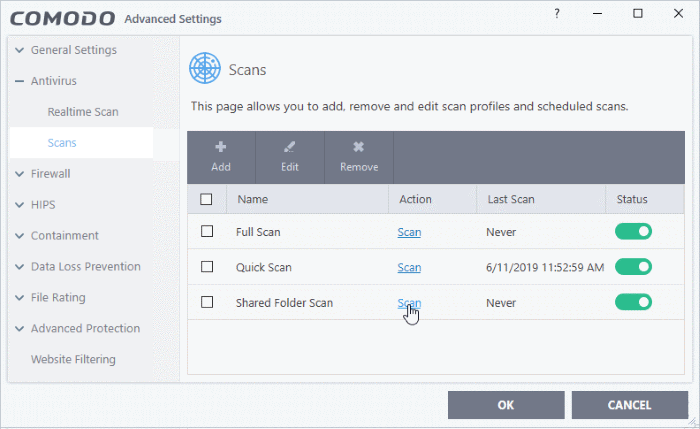700x429 pixels.
Task: Open Website Filtering settings
Action: point(73,359)
